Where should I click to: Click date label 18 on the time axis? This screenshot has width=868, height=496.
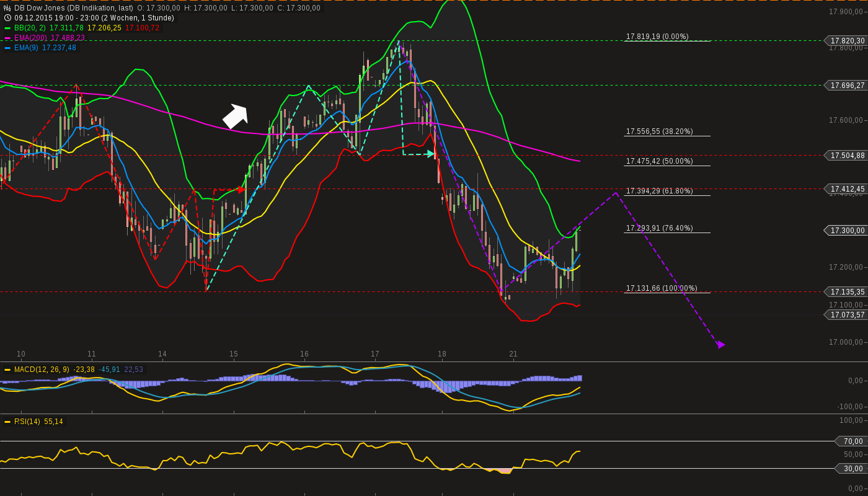pyautogui.click(x=442, y=354)
